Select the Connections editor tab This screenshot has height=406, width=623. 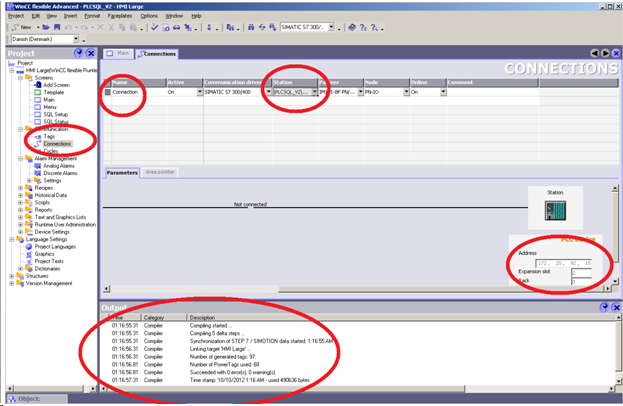click(x=157, y=54)
